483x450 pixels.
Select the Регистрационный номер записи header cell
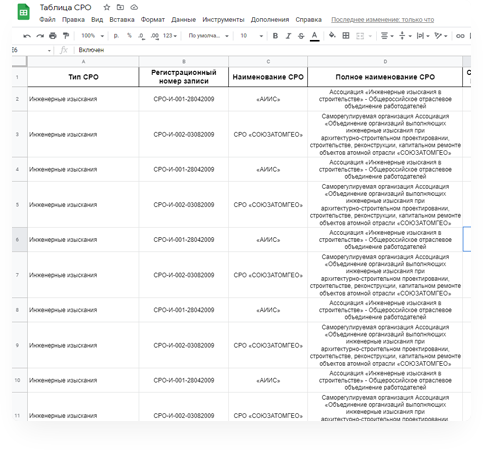click(184, 77)
